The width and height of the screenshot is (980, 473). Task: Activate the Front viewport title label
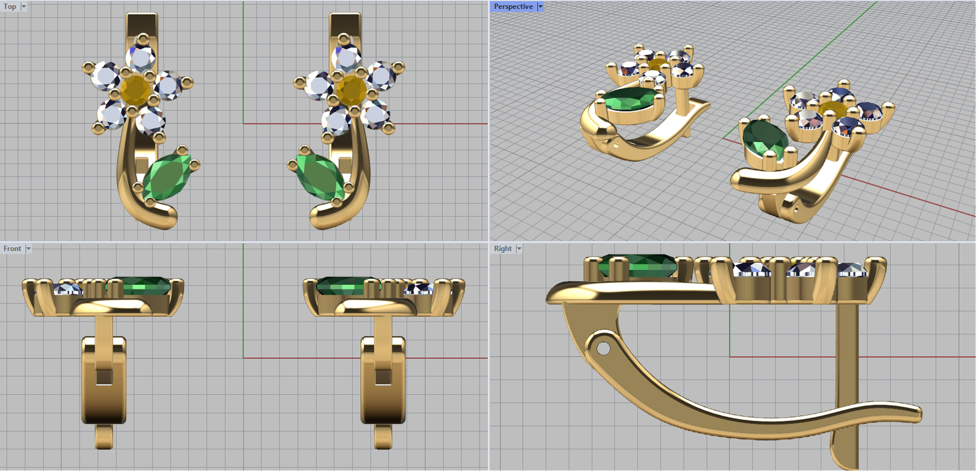[12, 249]
